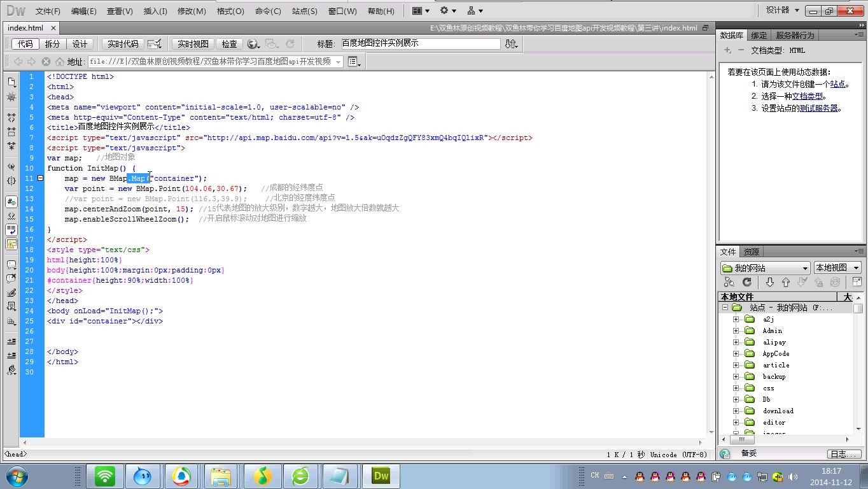Screen dimensions: 868x489
Task: Click the 文档类型 link
Action: 808,96
